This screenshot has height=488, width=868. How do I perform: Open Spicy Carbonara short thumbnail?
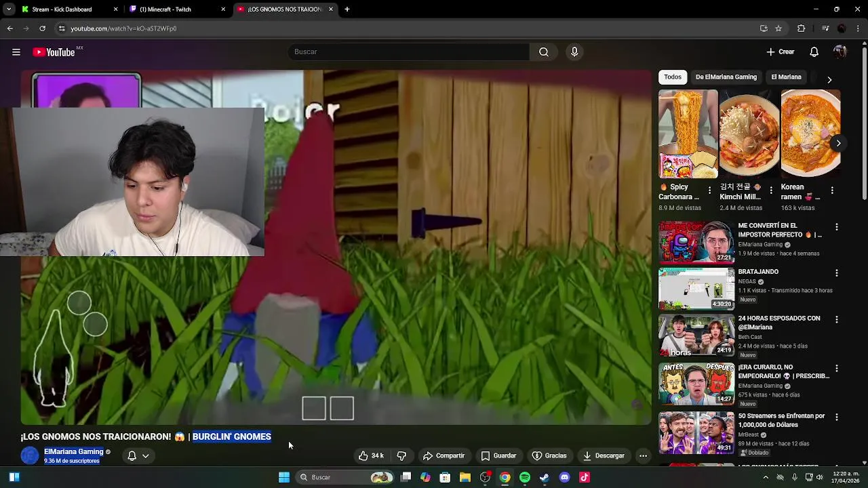click(688, 134)
